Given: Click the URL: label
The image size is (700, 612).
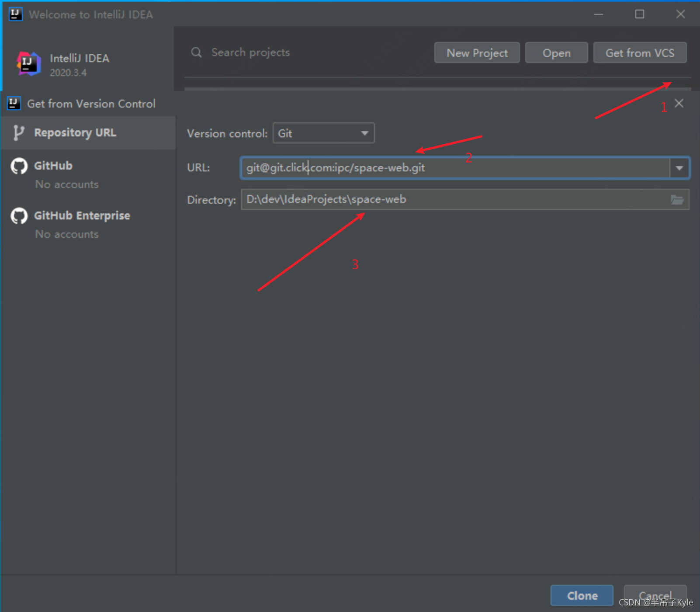Looking at the screenshot, I should [x=198, y=168].
